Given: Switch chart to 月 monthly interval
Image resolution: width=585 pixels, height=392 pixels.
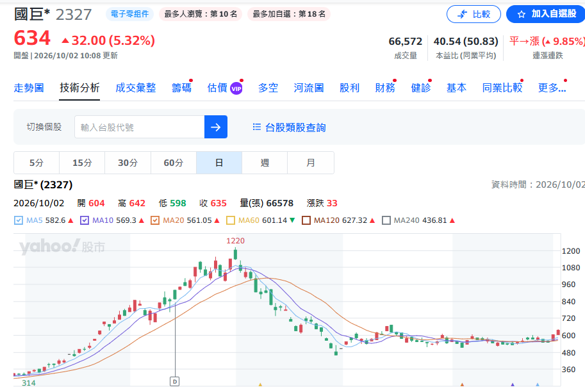Looking at the screenshot, I should (x=311, y=163).
